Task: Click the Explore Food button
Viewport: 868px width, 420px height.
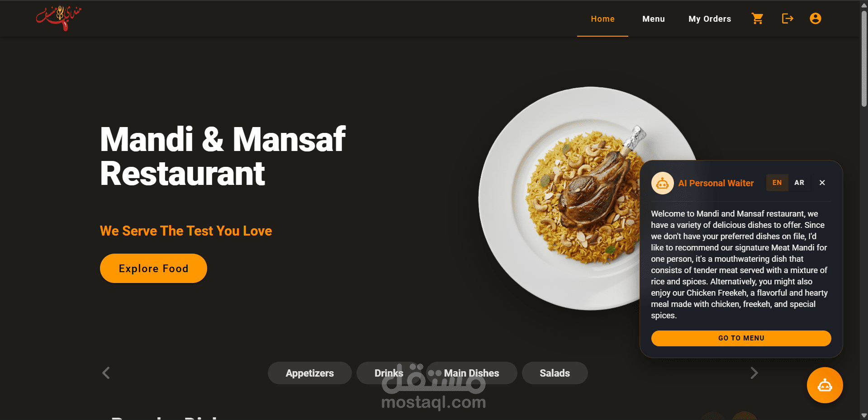Action: pos(153,269)
